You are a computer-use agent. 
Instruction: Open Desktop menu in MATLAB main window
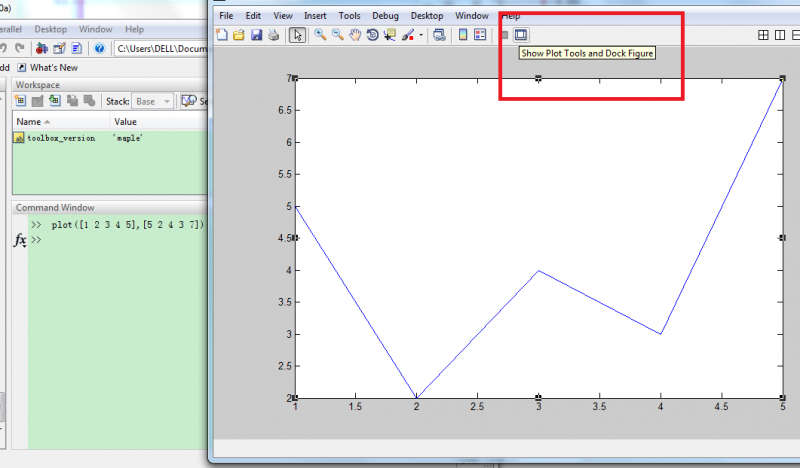click(51, 29)
